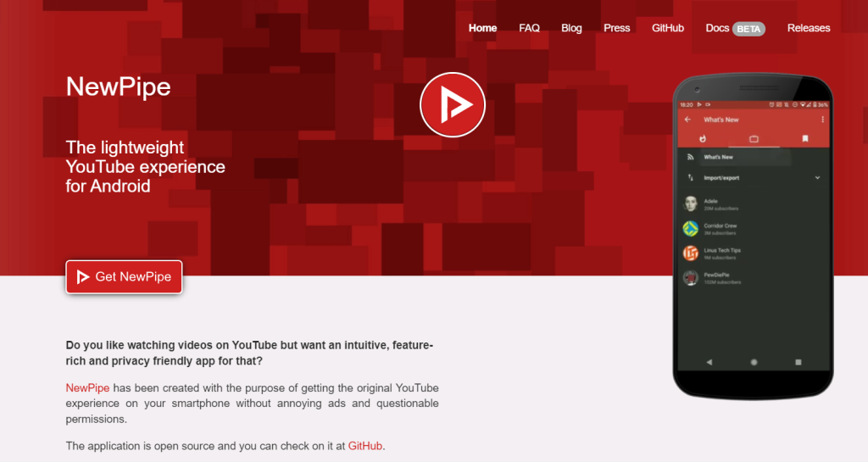This screenshot has width=868, height=462.
Task: Open the Home navigation link
Action: (x=482, y=28)
